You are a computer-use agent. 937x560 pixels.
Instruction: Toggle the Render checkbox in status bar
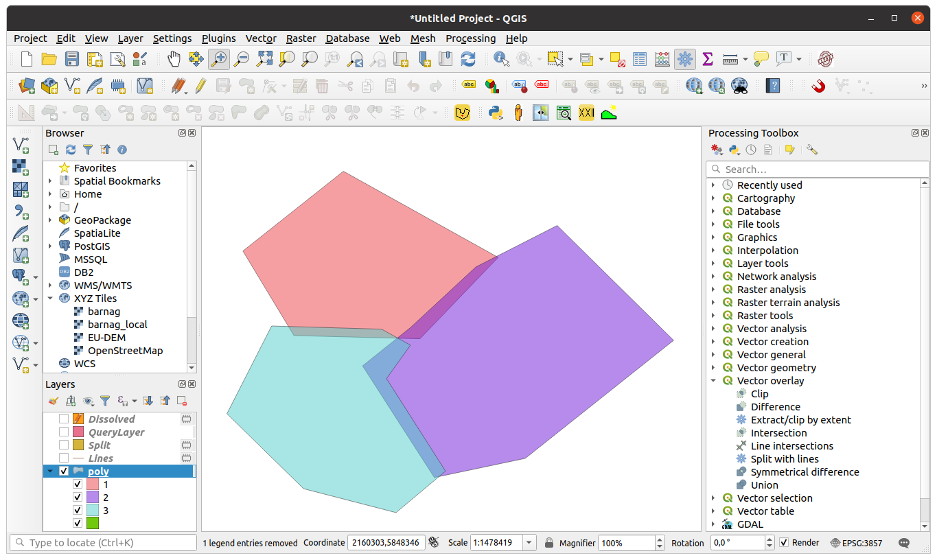[x=784, y=542]
